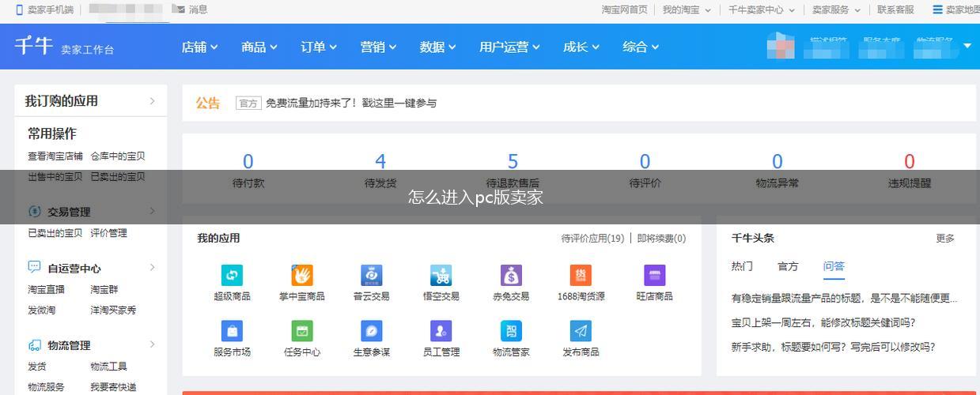980x395 pixels.
Task: Open the 超级商品 app icon
Action: click(x=232, y=275)
